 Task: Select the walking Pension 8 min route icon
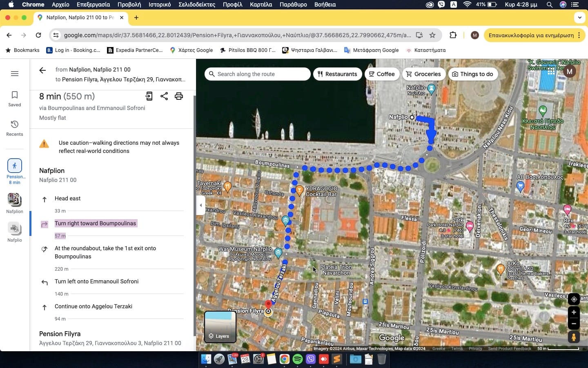pyautogui.click(x=15, y=166)
